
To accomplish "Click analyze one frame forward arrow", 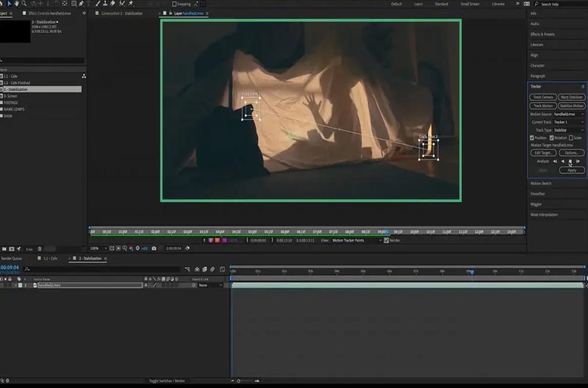I will [x=578, y=161].
